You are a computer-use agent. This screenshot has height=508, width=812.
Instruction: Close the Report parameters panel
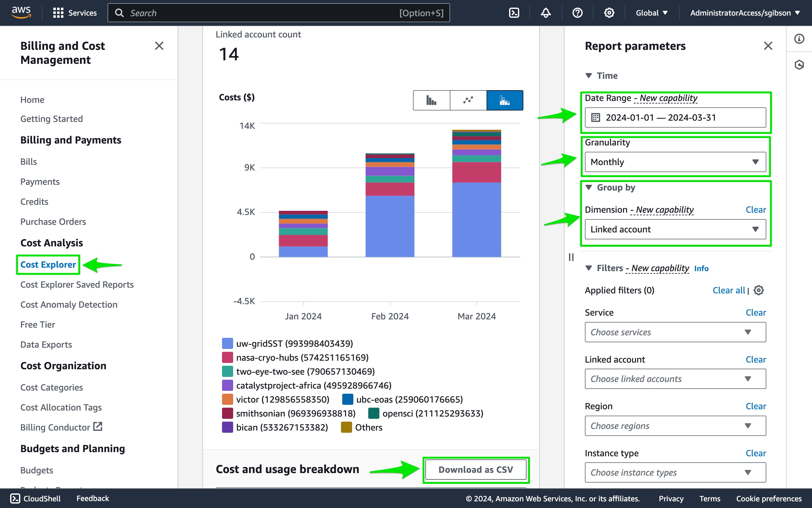768,46
